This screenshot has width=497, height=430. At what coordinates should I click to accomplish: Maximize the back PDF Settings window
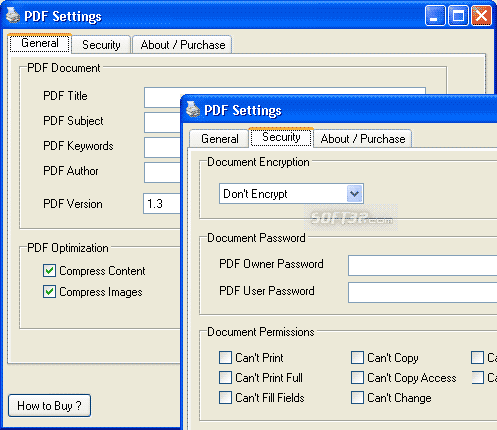point(458,16)
